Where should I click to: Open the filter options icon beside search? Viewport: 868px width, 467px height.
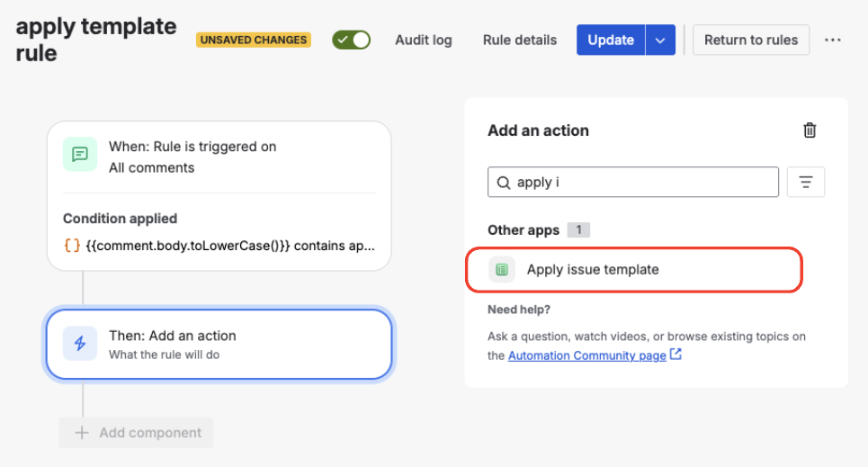806,182
